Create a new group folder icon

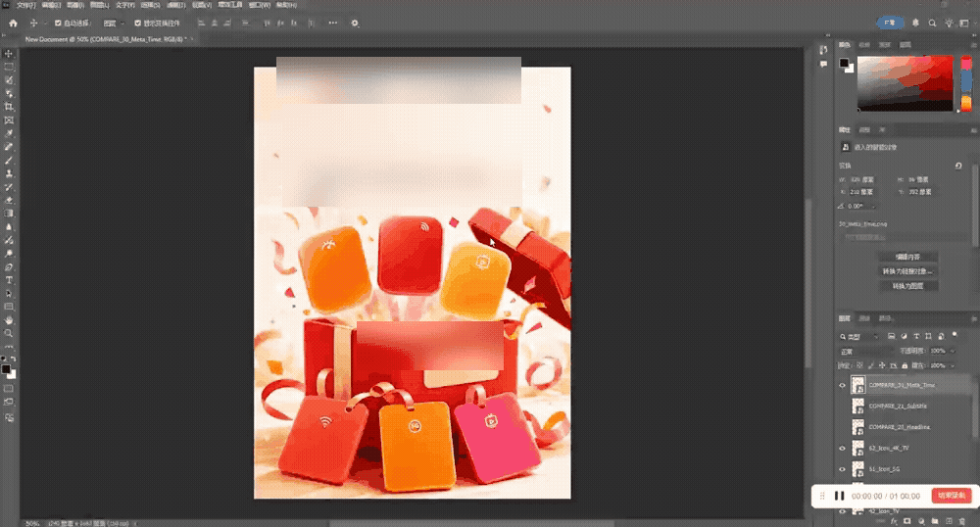[x=935, y=521]
